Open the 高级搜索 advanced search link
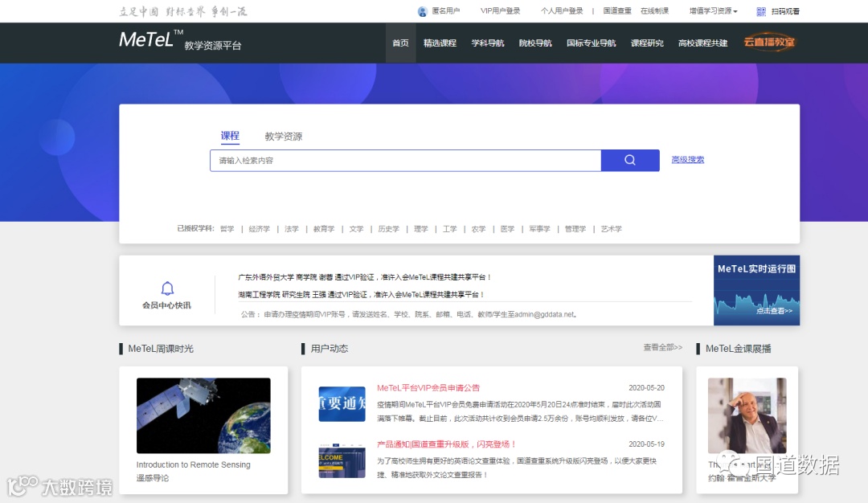 coord(687,159)
